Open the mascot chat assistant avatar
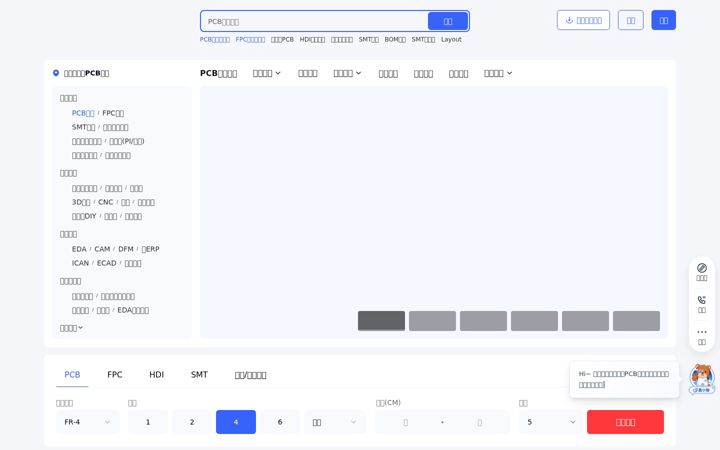720x450 pixels. [x=702, y=379]
